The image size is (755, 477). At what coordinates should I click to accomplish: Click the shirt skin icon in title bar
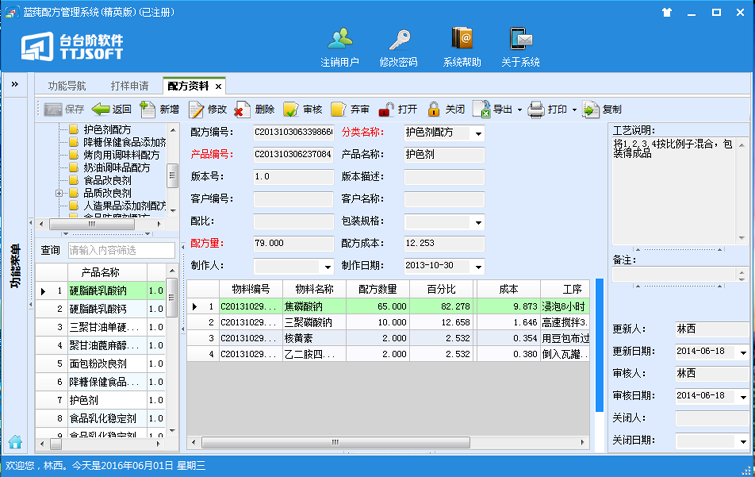(667, 13)
